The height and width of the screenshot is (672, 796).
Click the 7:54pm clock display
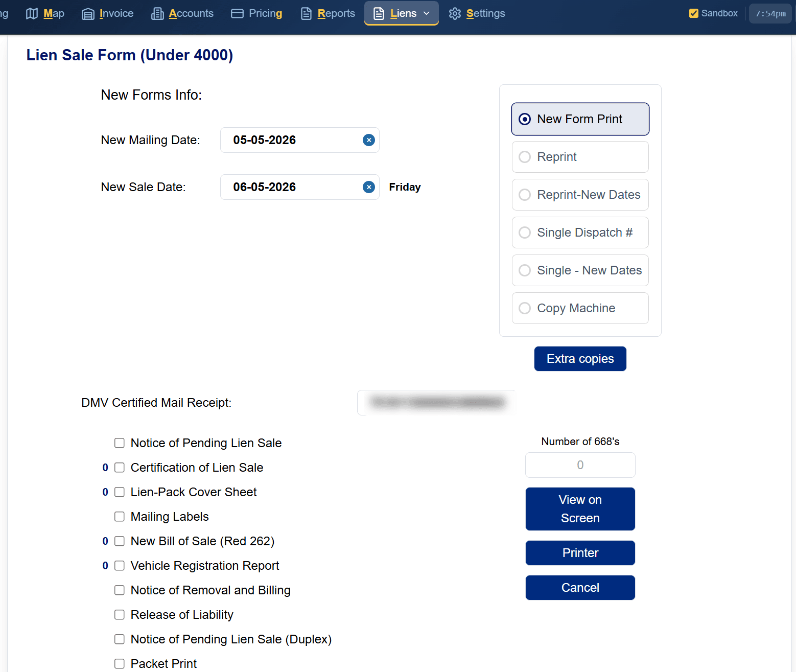pos(770,14)
